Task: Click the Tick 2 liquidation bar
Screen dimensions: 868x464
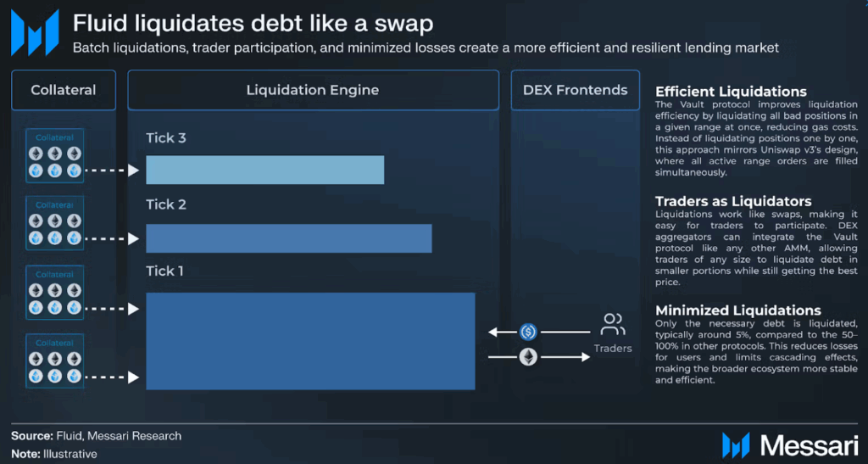Action: [x=288, y=238]
